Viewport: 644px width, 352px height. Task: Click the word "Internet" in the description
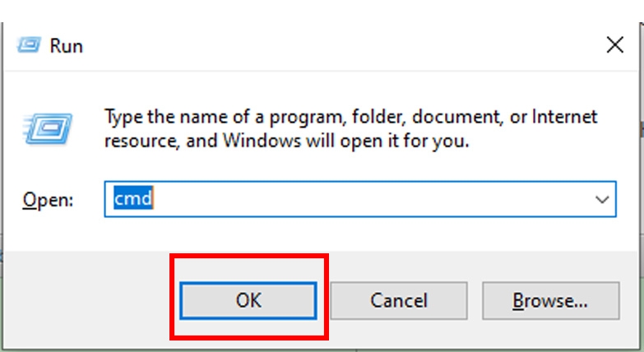coord(564,117)
